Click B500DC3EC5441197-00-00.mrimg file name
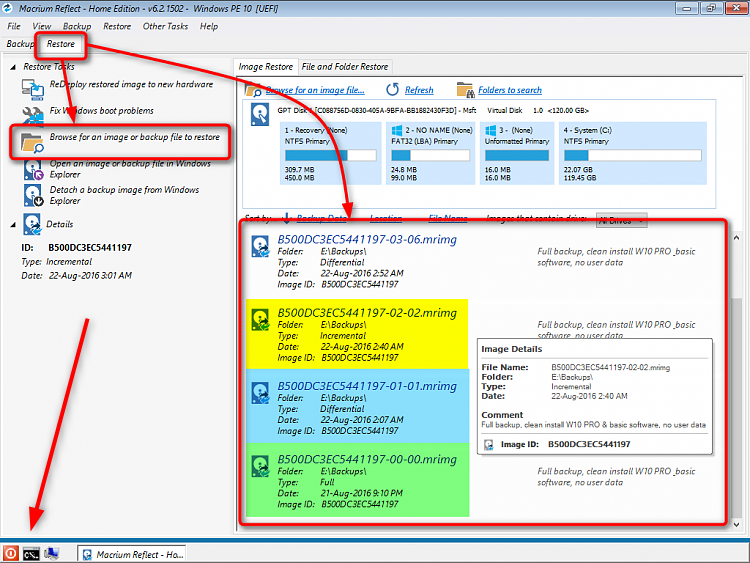Viewport: 750px width, 563px height. (x=367, y=459)
